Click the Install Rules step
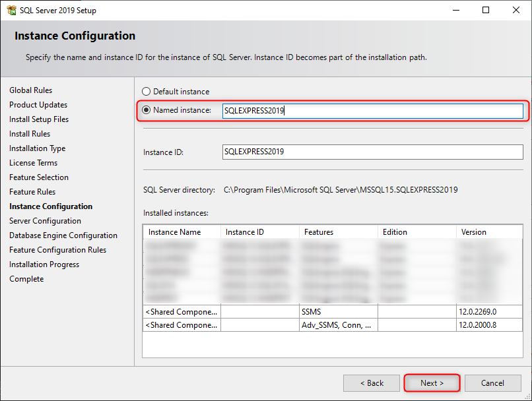The image size is (532, 401). tap(30, 134)
